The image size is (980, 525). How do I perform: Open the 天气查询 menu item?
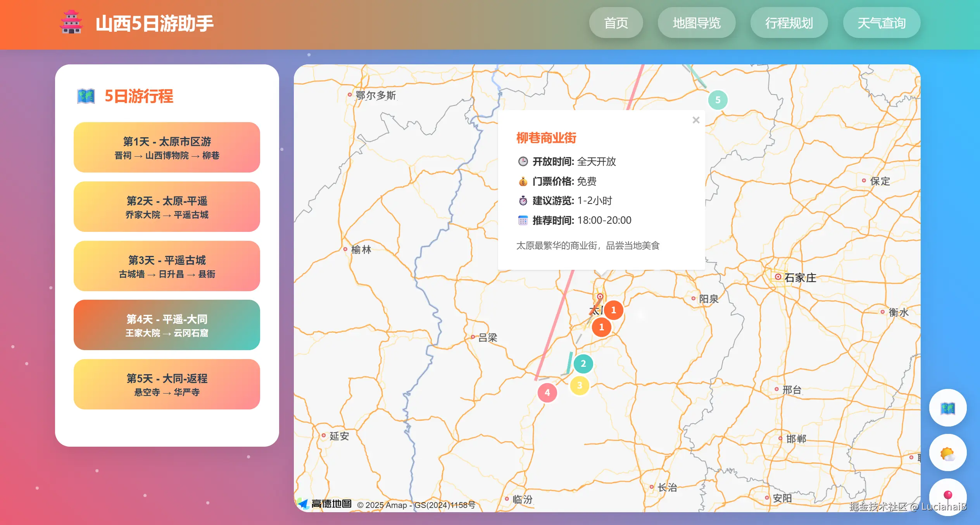[x=882, y=23]
